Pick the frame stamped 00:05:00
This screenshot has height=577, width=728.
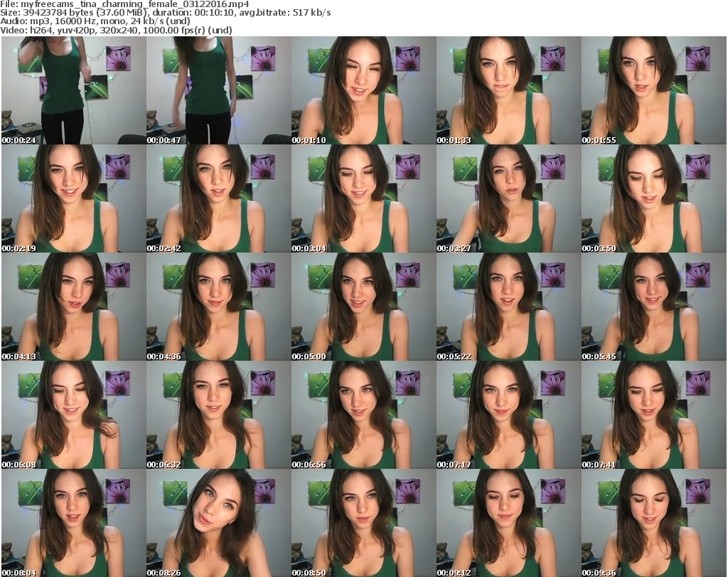tap(363, 307)
